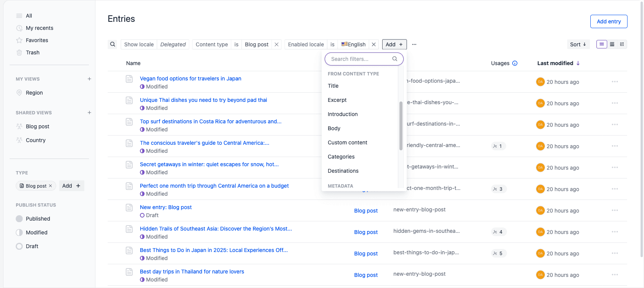The width and height of the screenshot is (644, 288).
Task: Remove the Blog post type chip
Action: pyautogui.click(x=50, y=186)
